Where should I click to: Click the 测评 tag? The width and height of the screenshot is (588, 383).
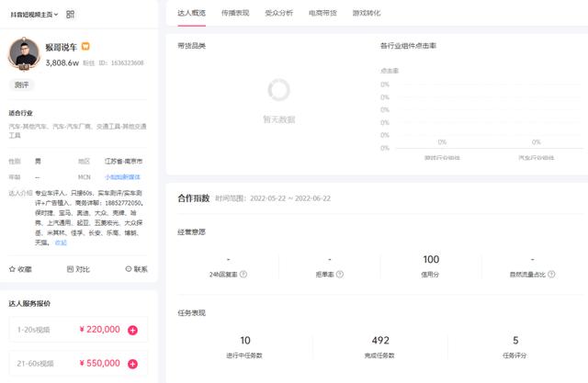coord(21,84)
